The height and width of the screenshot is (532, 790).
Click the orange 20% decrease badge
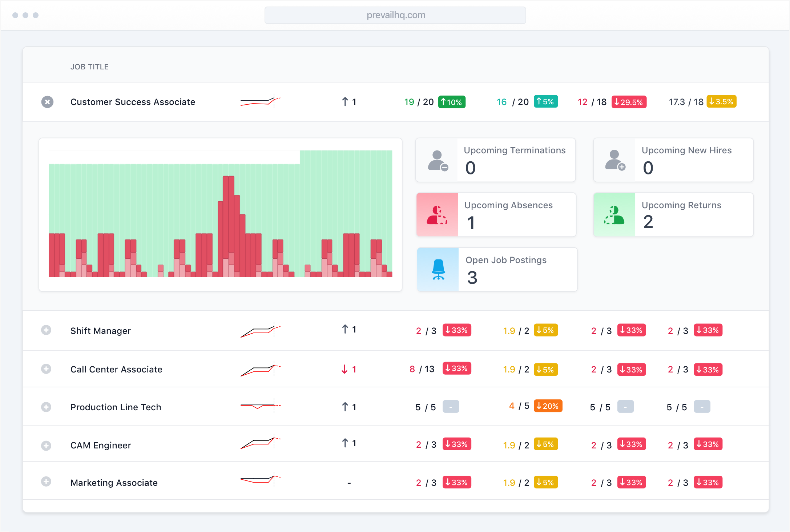tap(548, 406)
